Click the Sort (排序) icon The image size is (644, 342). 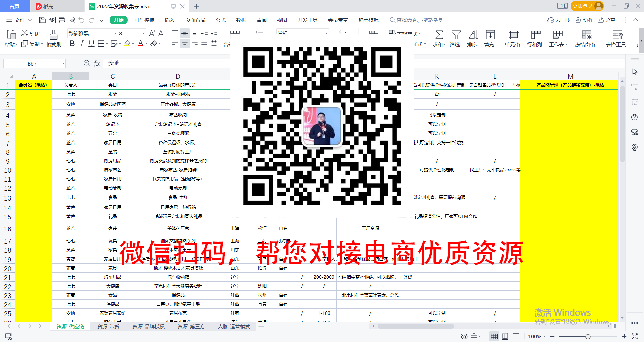(x=473, y=35)
